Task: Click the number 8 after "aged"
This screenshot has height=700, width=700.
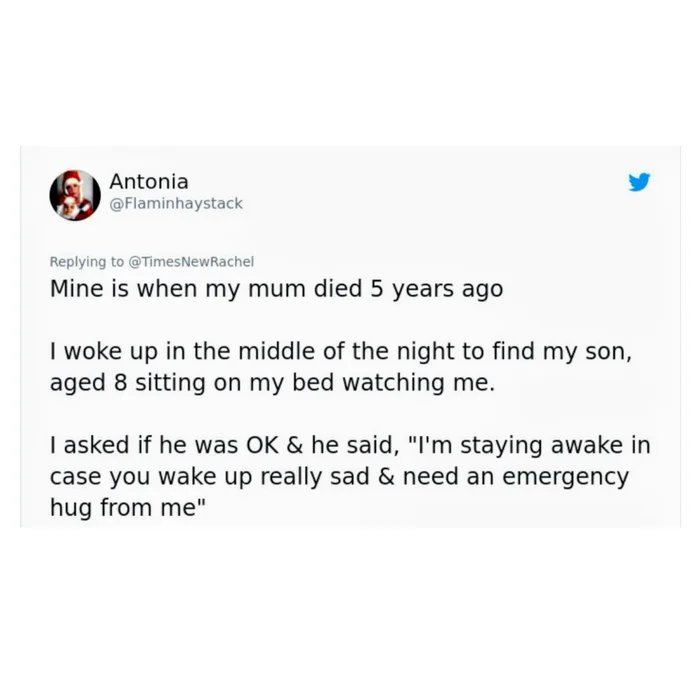Action: (x=121, y=383)
